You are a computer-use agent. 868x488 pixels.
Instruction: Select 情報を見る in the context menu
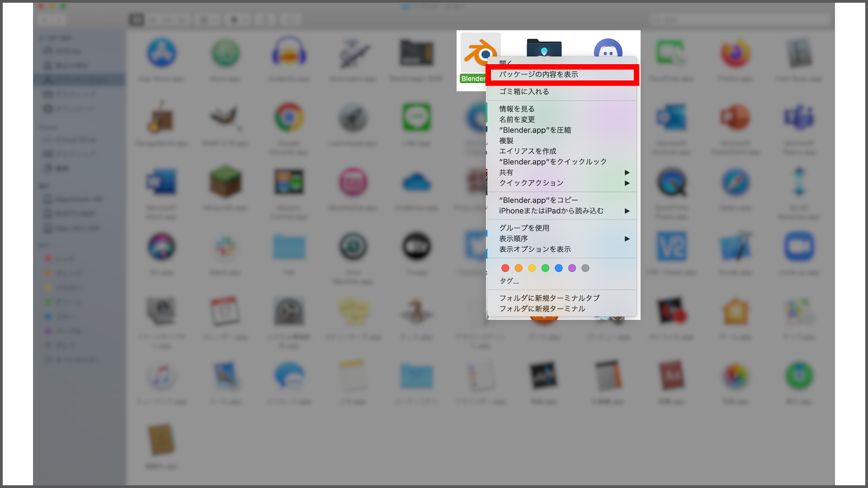pyautogui.click(x=561, y=109)
